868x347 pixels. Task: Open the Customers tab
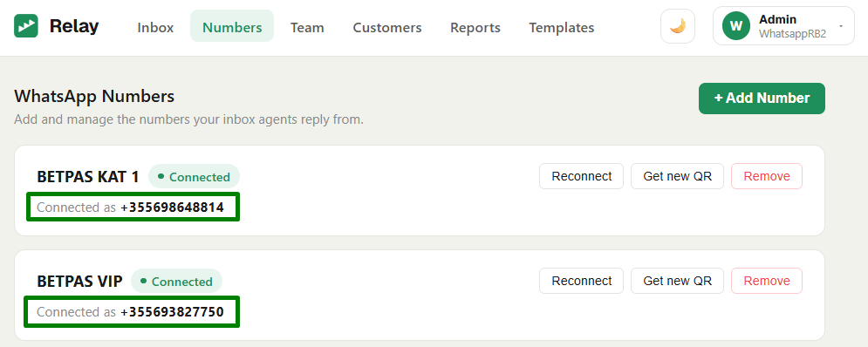click(x=387, y=27)
